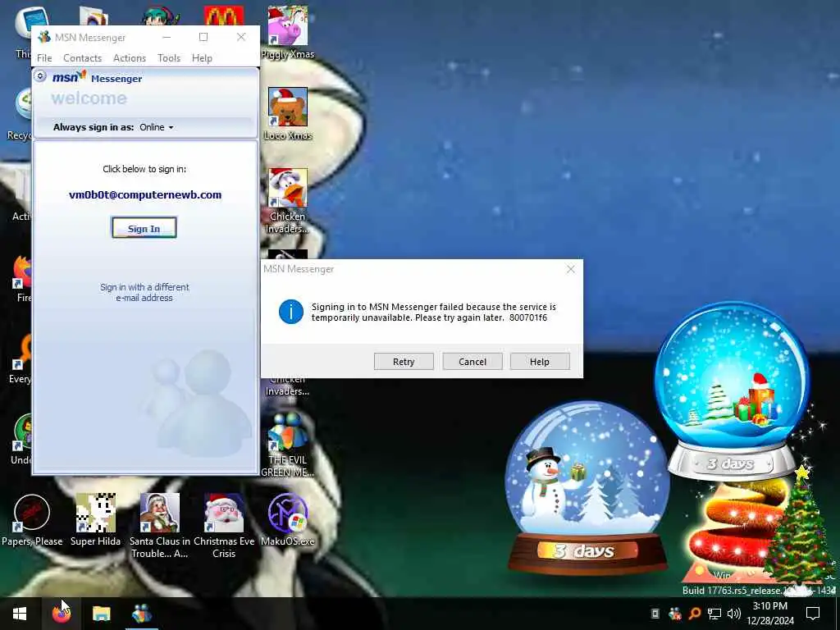
Task: Click Help in the error dialog
Action: click(540, 362)
